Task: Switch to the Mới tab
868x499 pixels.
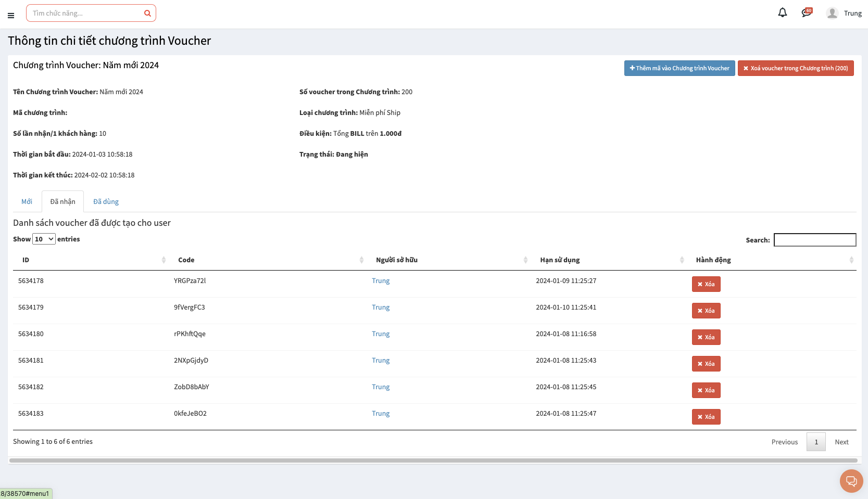Action: pyautogui.click(x=27, y=202)
